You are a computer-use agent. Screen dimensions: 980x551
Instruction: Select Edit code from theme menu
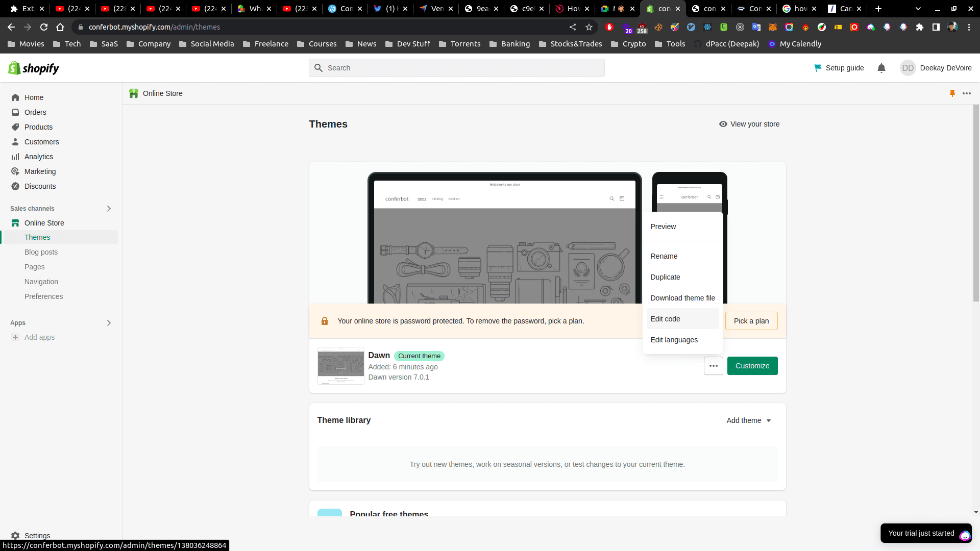[665, 319]
